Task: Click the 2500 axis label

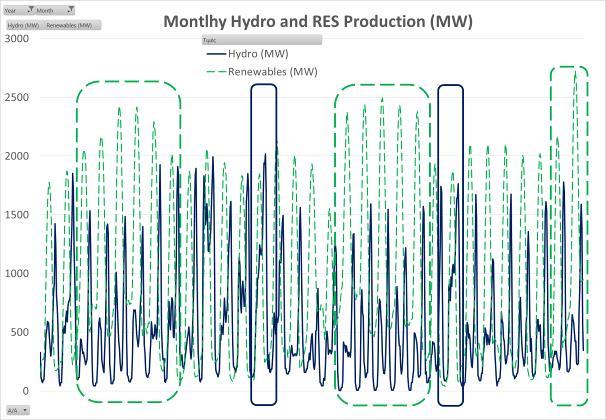Action: point(17,97)
